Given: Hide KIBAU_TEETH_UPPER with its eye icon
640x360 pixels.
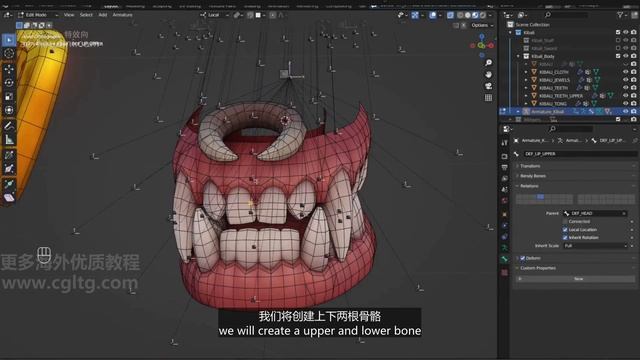Looking at the screenshot, I should coord(626,96).
